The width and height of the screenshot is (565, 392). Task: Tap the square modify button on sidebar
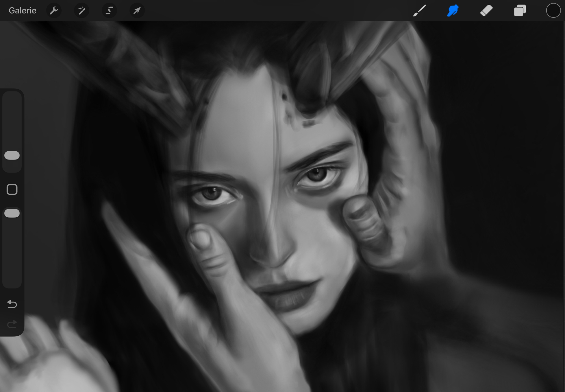point(12,190)
